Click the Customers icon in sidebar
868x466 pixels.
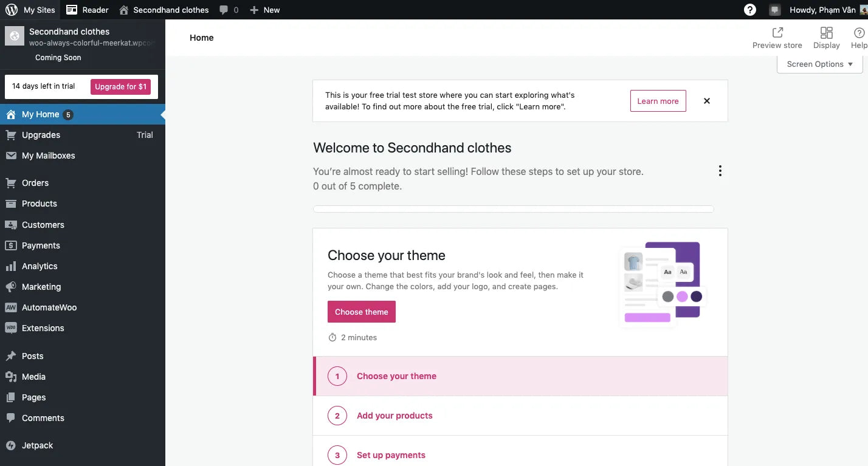[x=11, y=225]
